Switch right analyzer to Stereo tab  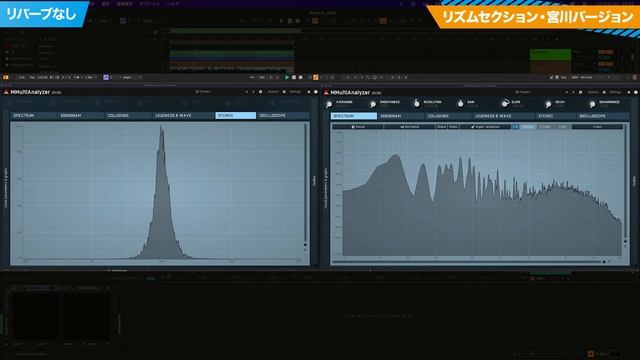[x=556, y=116]
